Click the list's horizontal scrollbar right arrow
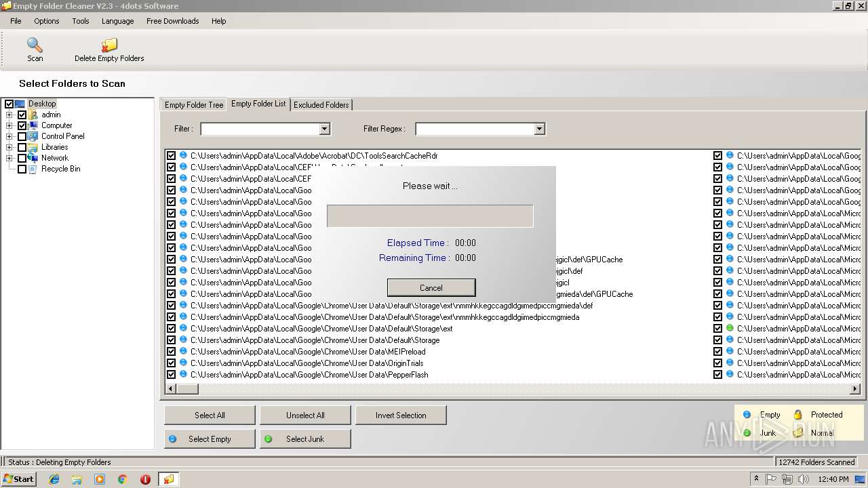This screenshot has height=488, width=868. pyautogui.click(x=855, y=389)
